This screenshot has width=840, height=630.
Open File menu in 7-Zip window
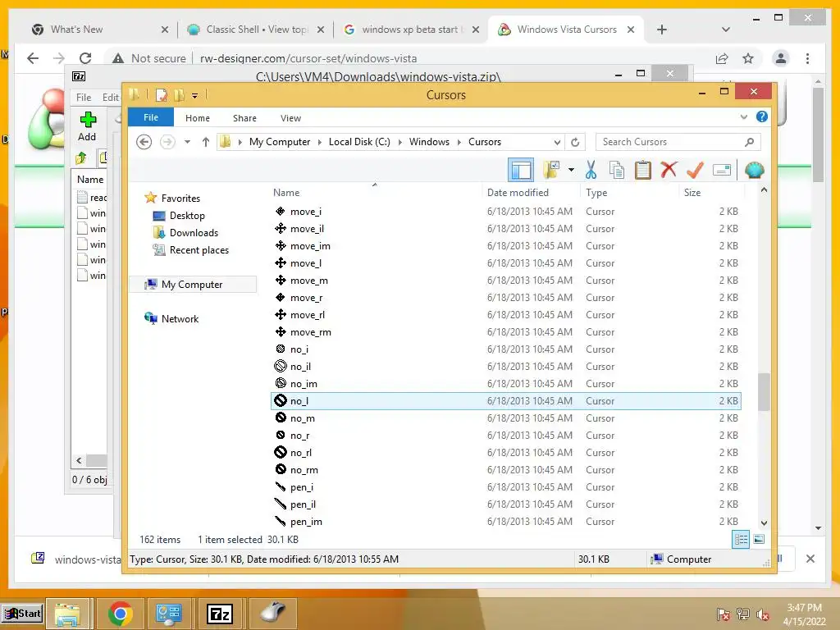pyautogui.click(x=84, y=98)
